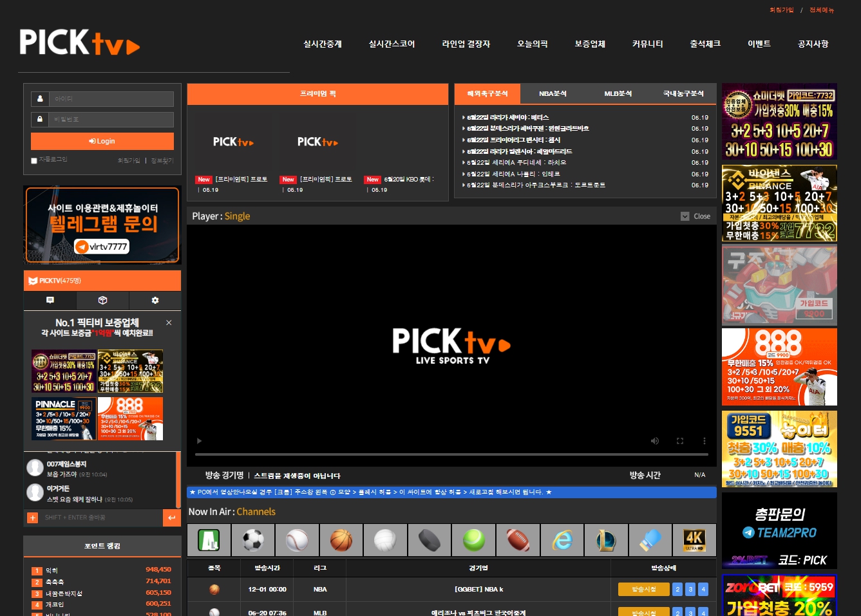This screenshot has width=861, height=616.
Task: Click the 아이디 username input field
Action: pyautogui.click(x=111, y=98)
